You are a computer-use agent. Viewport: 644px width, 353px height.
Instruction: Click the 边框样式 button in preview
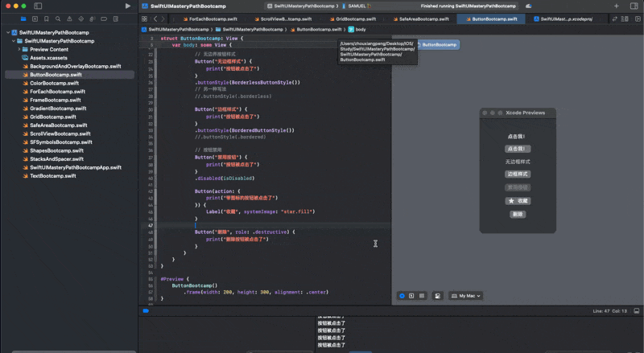[518, 174]
